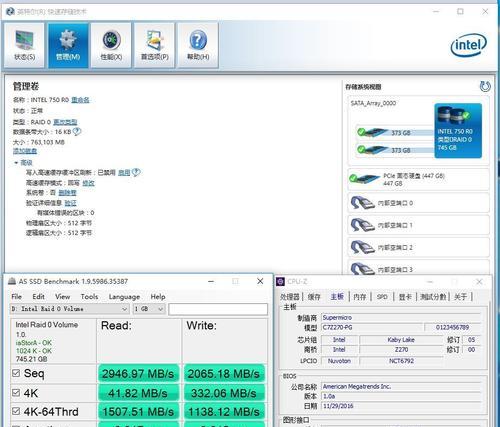Open the 1 GB test size dropdown
The image size is (500, 427).
149,309
